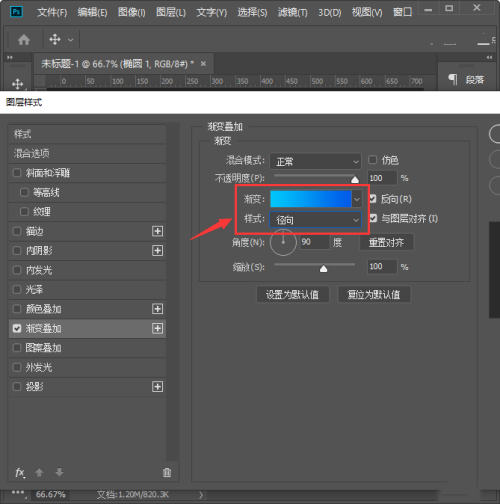Screen dimensions: 500x504
Task: Open 样式 dropdown showing 径向
Action: 315,220
